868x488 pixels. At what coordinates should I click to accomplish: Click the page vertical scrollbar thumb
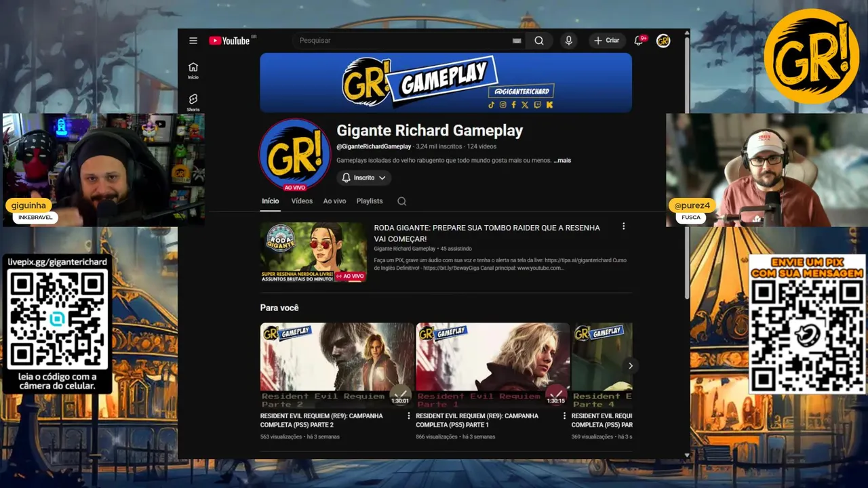687,169
